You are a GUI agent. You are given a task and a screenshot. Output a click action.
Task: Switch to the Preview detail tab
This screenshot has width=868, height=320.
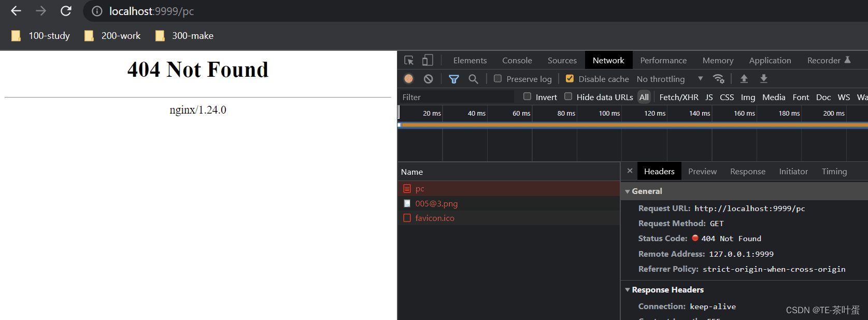click(702, 172)
